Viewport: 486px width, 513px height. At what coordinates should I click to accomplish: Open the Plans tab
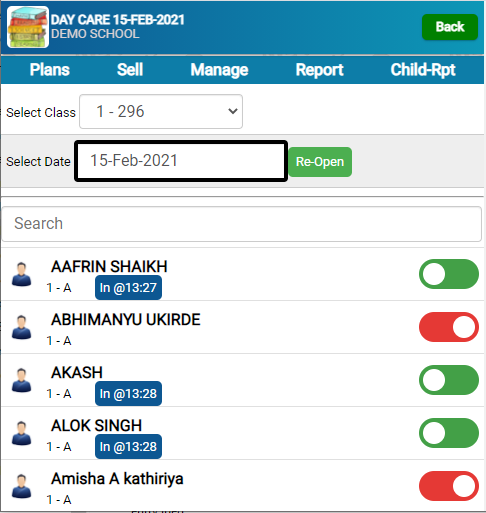coord(50,70)
